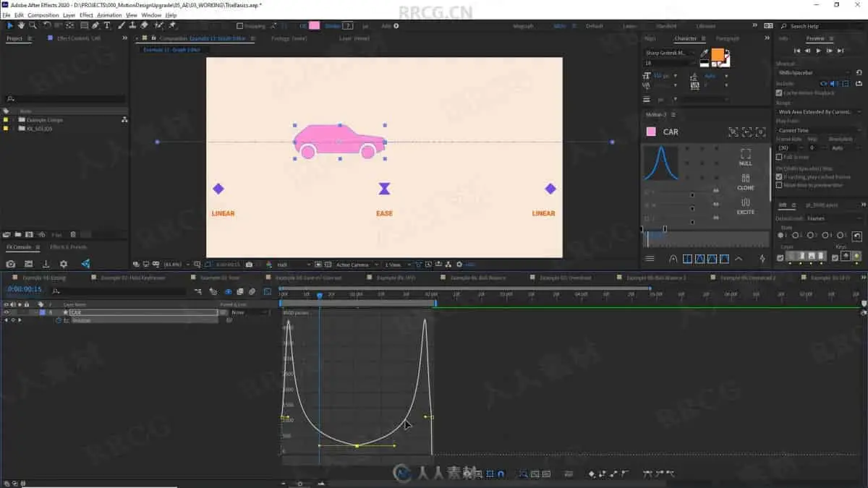Select the Puppet Pin tool
The height and width of the screenshot is (488, 868).
[171, 25]
